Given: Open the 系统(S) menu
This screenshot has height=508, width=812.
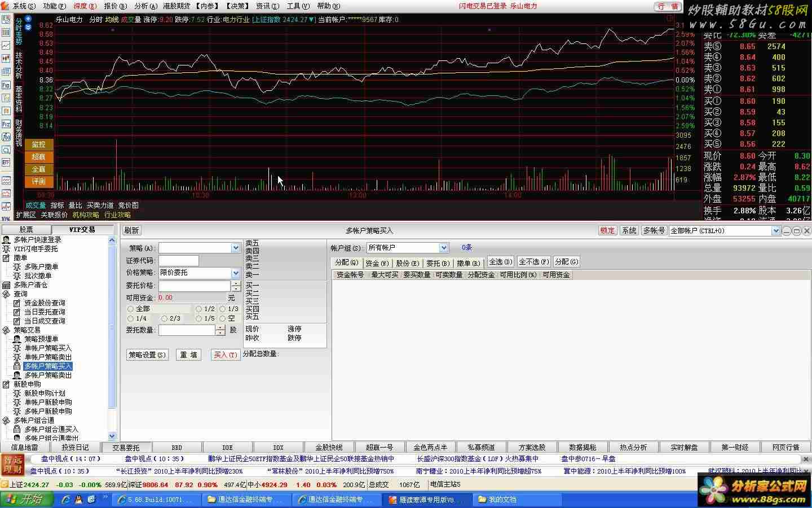Looking at the screenshot, I should point(24,6).
